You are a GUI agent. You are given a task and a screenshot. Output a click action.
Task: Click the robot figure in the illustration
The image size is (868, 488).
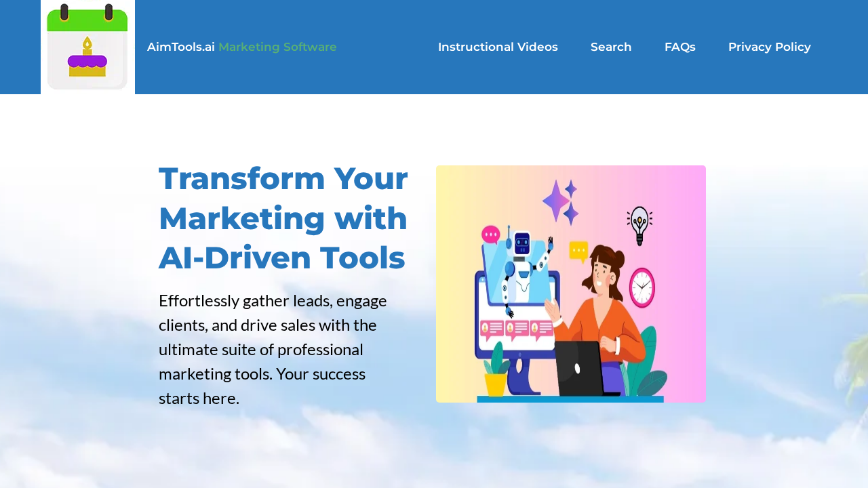coord(521,268)
